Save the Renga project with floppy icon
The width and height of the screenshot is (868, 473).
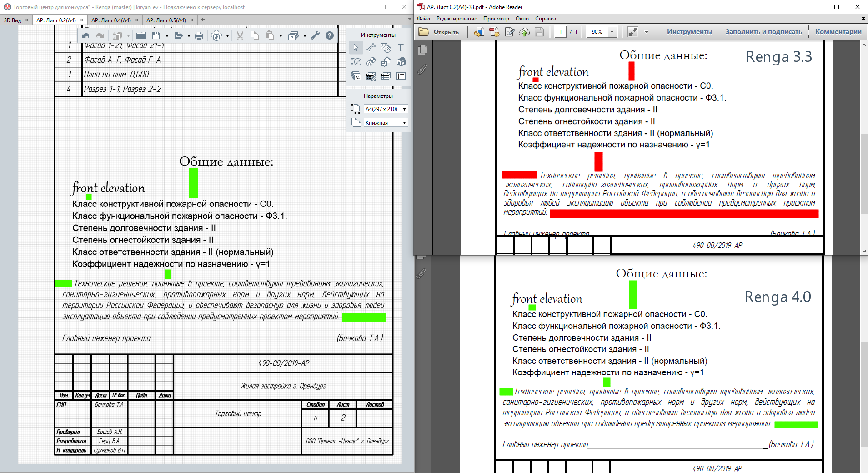pos(156,35)
